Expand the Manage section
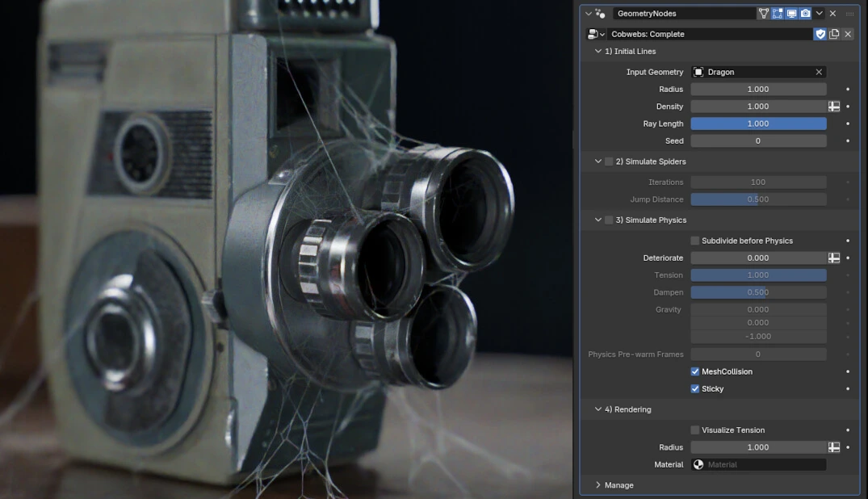The height and width of the screenshot is (499, 868). click(x=598, y=485)
